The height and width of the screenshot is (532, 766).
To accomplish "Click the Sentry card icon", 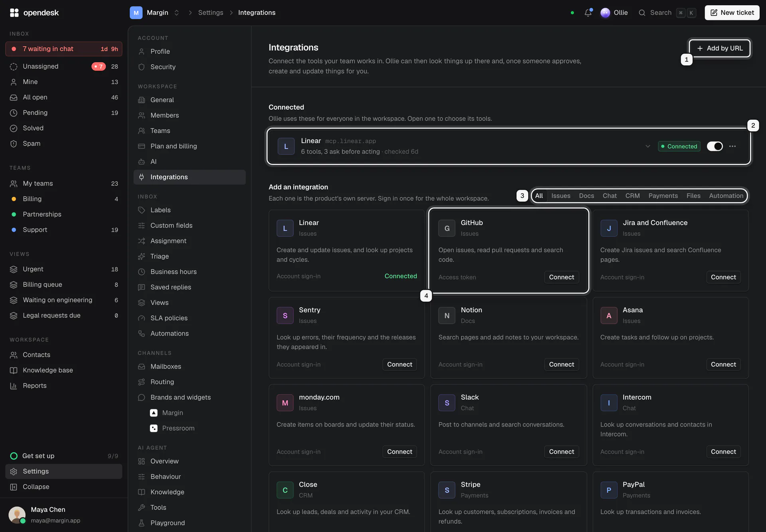I will tap(285, 316).
